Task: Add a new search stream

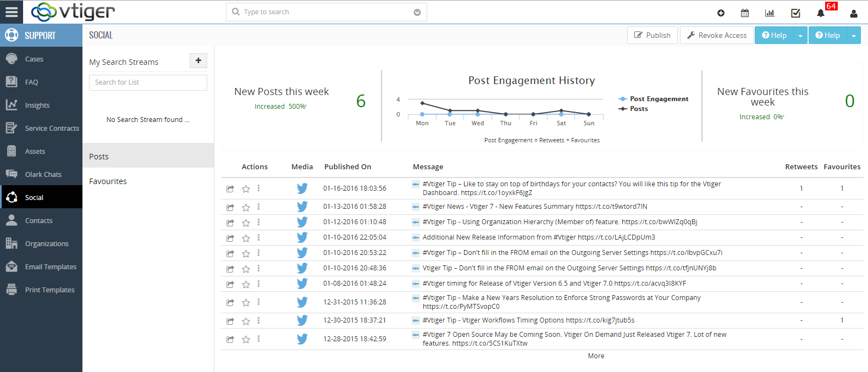Action: (198, 60)
